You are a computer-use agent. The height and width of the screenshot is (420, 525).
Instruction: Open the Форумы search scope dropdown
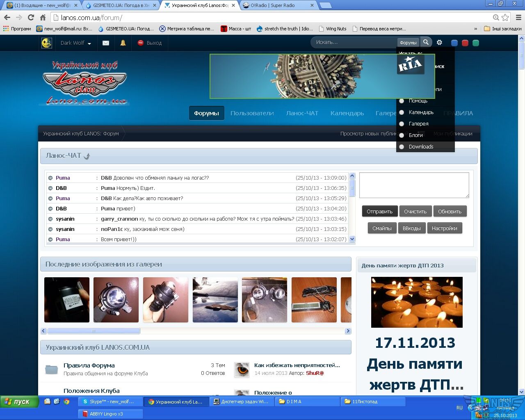click(x=408, y=43)
